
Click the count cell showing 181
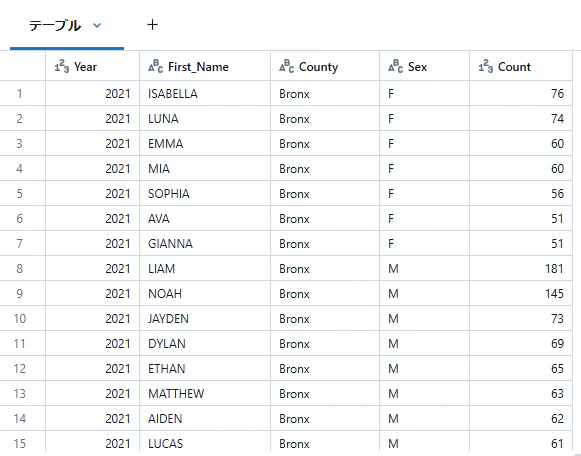[521, 269]
